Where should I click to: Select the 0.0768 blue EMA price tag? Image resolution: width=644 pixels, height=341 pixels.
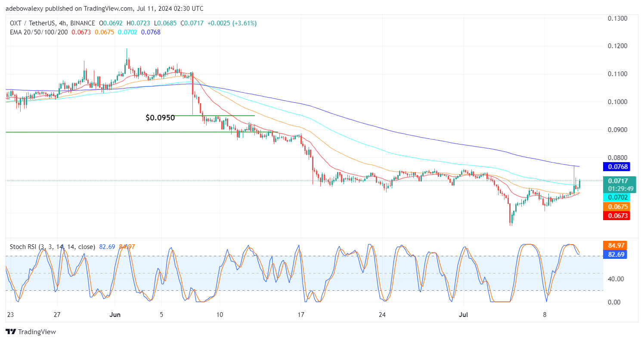[x=617, y=167]
